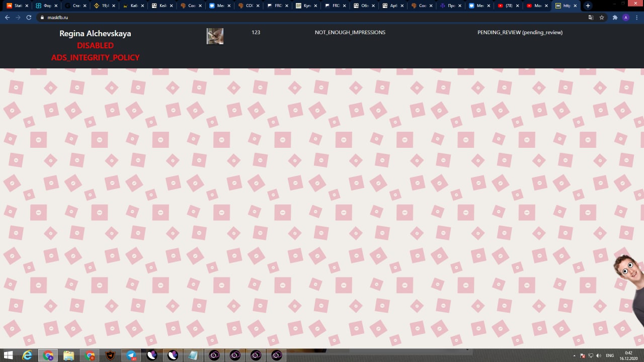Click the NOT_ENOUGH_IMPRESSIONS status text
The height and width of the screenshot is (362, 644).
point(350,32)
